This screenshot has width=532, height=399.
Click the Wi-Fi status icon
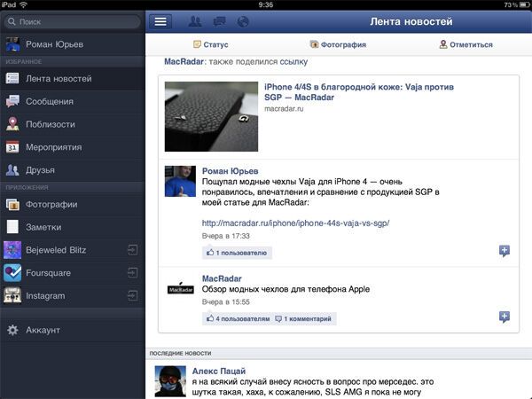(x=23, y=4)
